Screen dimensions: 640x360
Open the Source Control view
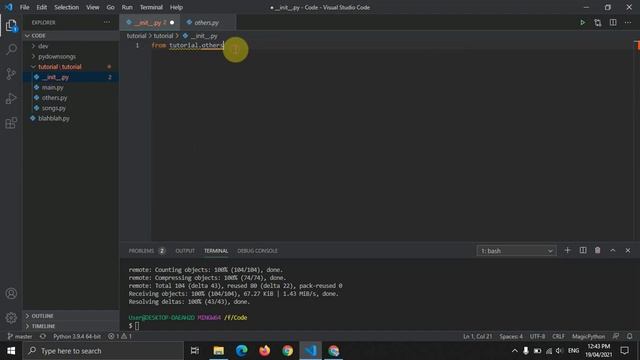coord(11,74)
